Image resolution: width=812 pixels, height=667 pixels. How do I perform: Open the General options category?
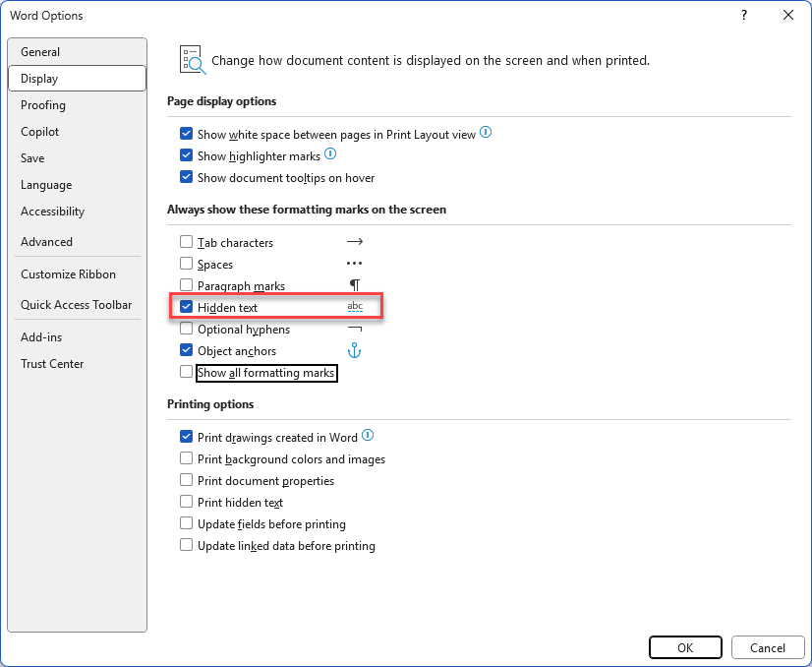pos(77,52)
